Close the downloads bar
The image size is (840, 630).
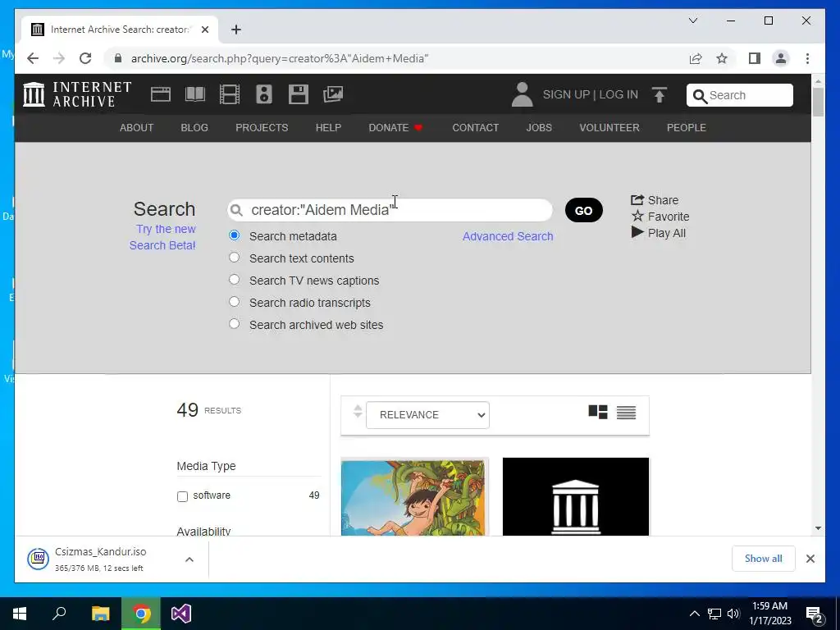tap(810, 559)
